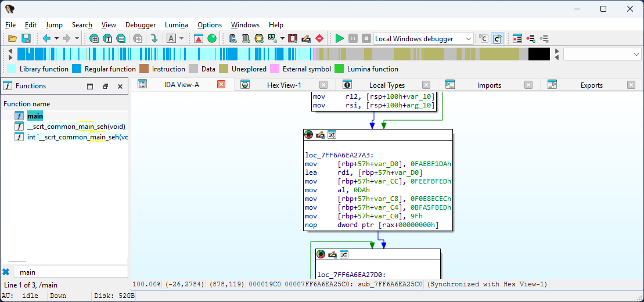Click the red stop-sign breakpoint icon
Screen dimensions: 644x302
point(319,38)
